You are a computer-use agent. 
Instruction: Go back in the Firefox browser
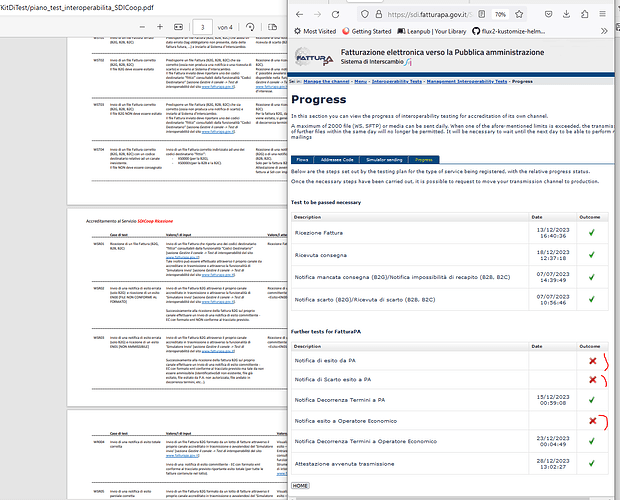(x=299, y=14)
